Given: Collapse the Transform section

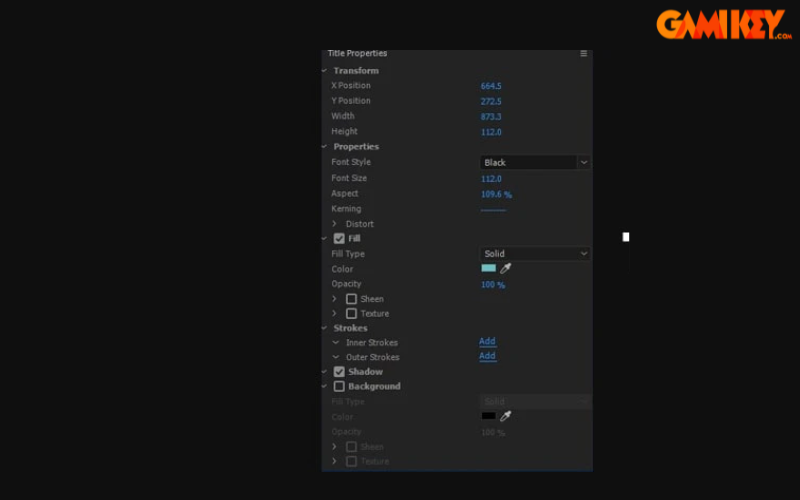Looking at the screenshot, I should point(324,70).
